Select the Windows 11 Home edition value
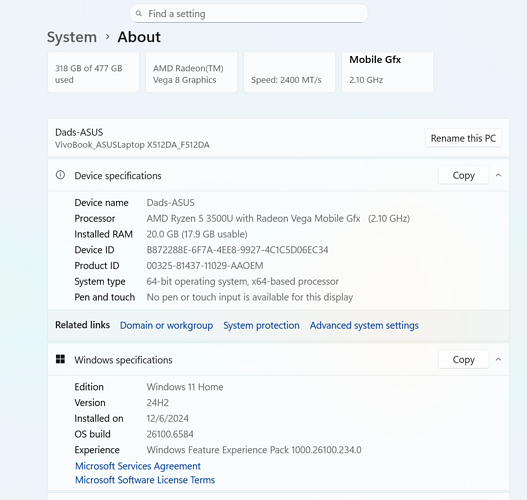Viewport: 527px width, 500px height. [185, 387]
